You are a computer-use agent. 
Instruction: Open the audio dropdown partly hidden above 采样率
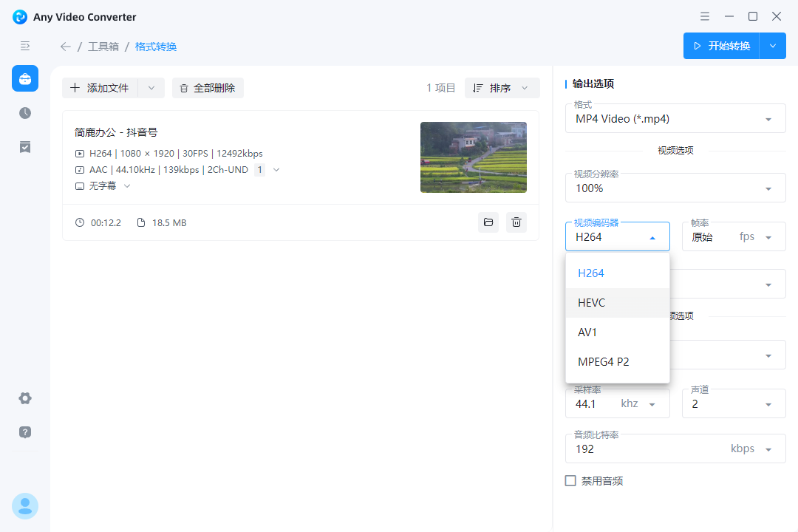click(728, 355)
